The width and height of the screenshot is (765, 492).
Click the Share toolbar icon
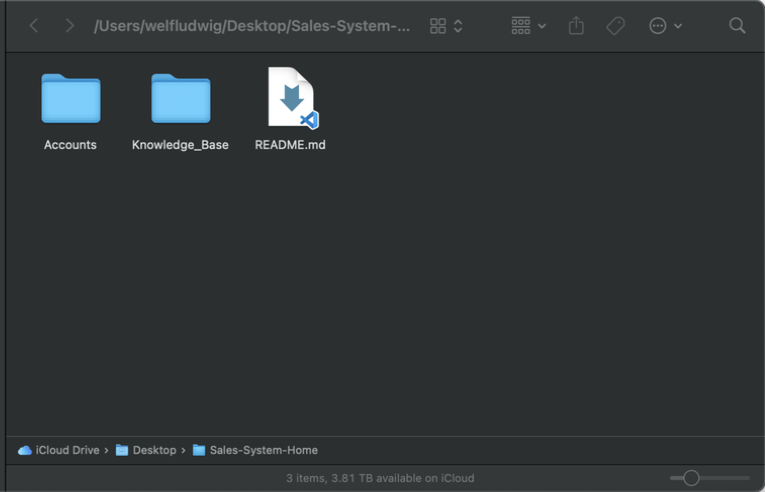576,26
